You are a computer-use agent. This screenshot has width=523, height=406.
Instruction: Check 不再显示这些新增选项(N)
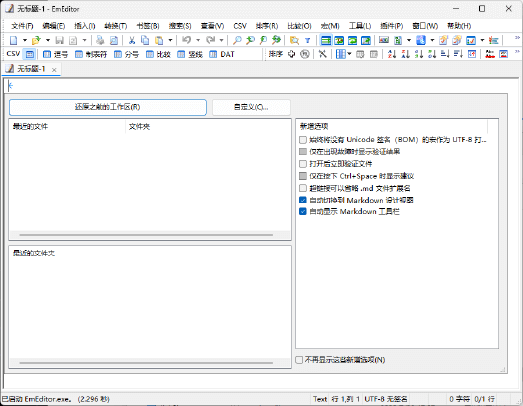pos(299,360)
